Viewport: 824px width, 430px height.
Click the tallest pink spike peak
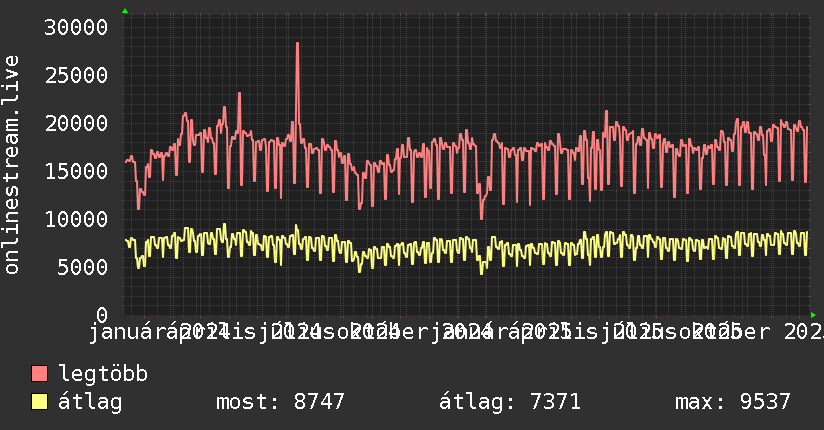[x=297, y=44]
